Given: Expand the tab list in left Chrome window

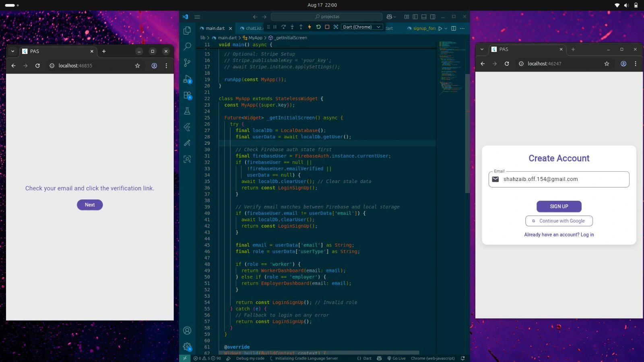Looking at the screenshot, I should tap(12, 51).
